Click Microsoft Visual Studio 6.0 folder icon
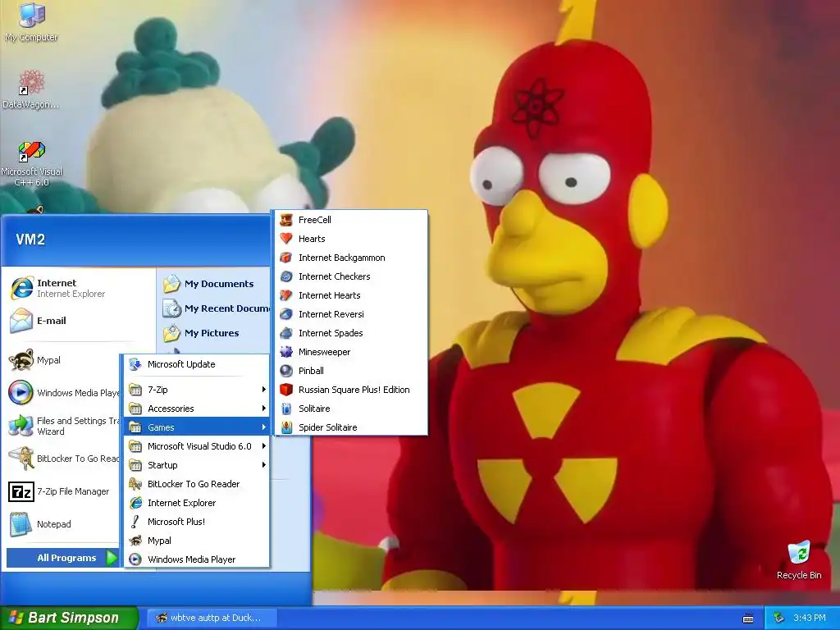The image size is (840, 630). 135,446
